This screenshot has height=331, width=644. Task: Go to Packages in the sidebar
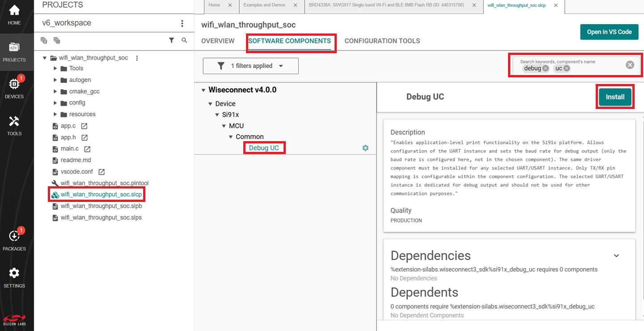[14, 240]
